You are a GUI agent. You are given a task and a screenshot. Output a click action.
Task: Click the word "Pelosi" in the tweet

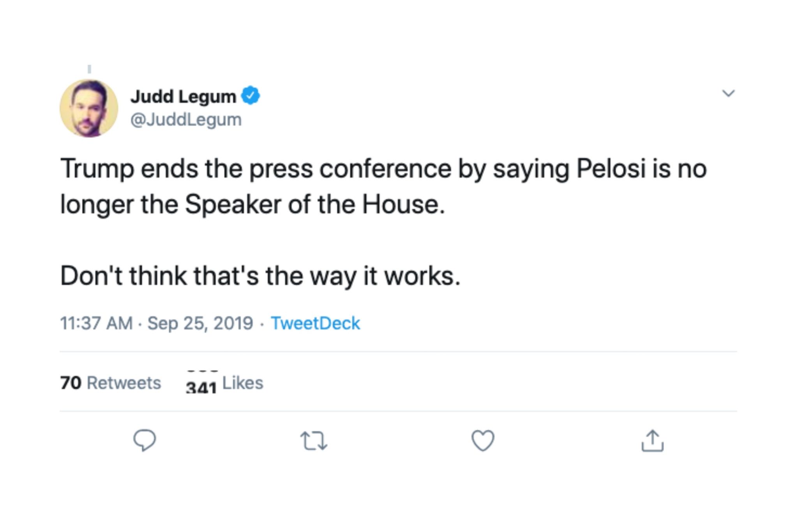[611, 169]
